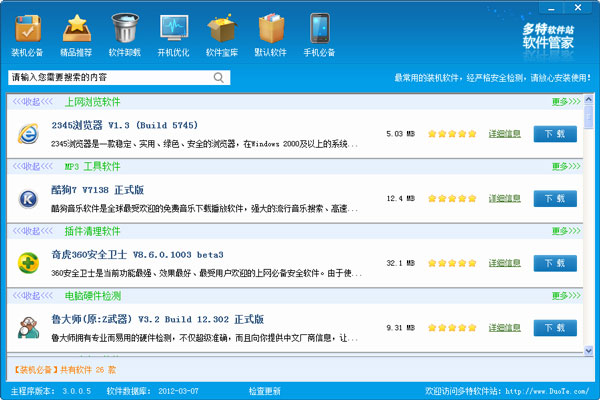Click the 软件数据库 2012-03-07 text
The height and width of the screenshot is (400, 600).
pos(153,391)
